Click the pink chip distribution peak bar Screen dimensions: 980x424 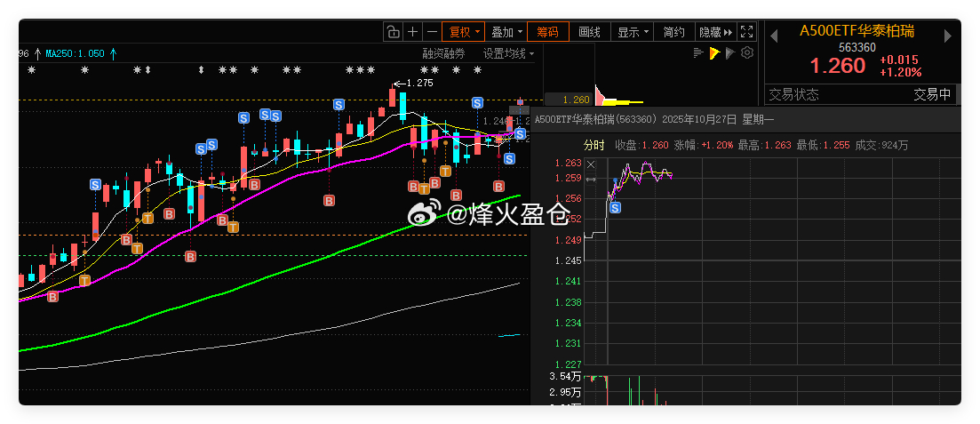(599, 96)
